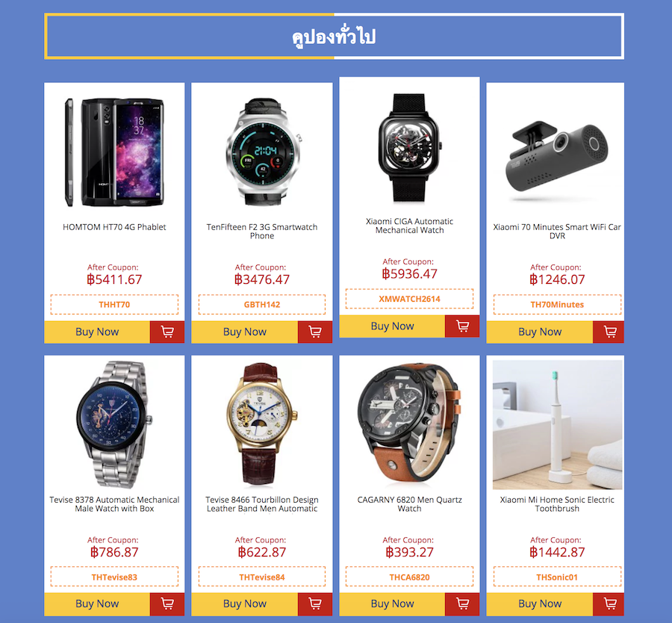Select the XMWATCH2614 coupon box
The image size is (672, 623).
click(x=409, y=299)
